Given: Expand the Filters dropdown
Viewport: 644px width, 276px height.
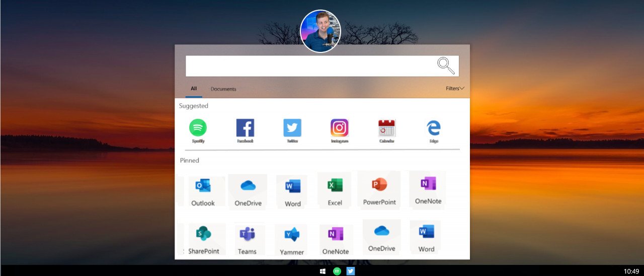Looking at the screenshot, I should [x=455, y=89].
